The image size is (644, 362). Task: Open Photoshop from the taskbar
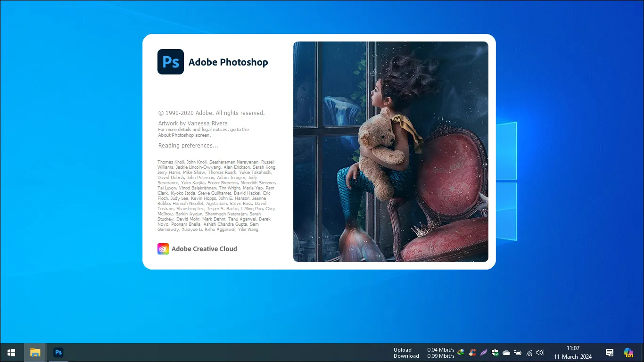[x=58, y=352]
